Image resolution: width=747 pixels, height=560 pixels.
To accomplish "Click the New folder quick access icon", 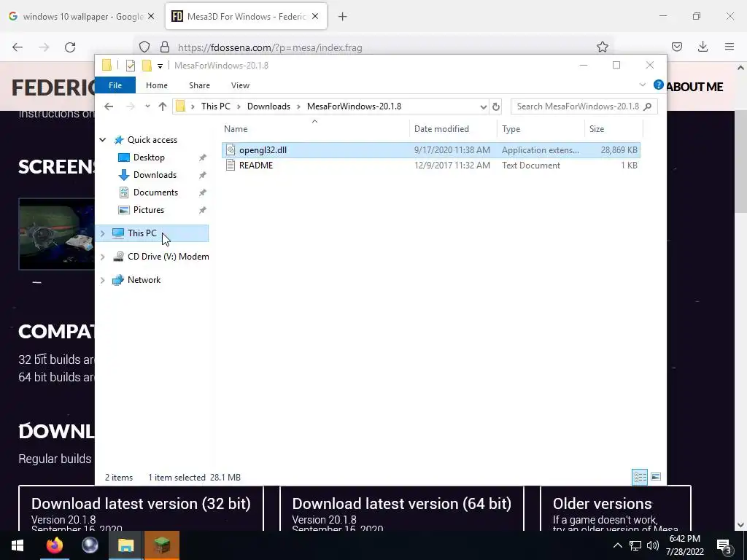I will [147, 66].
